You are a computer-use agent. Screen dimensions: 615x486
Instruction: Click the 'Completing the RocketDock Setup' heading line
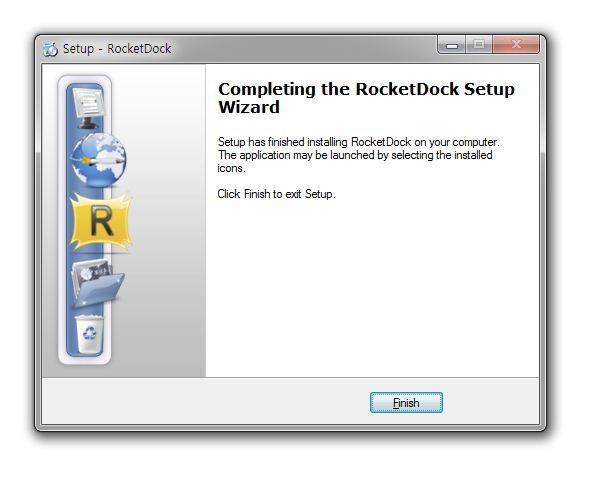366,89
